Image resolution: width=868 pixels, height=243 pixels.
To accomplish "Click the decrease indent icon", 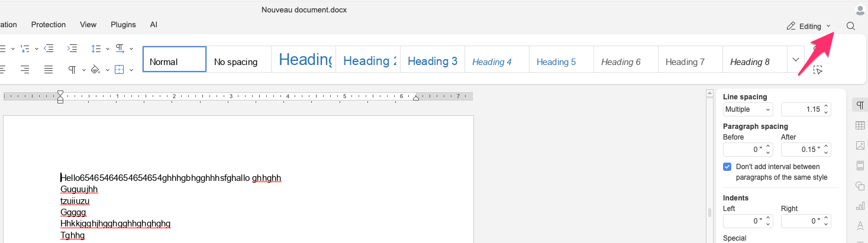I will 49,48.
